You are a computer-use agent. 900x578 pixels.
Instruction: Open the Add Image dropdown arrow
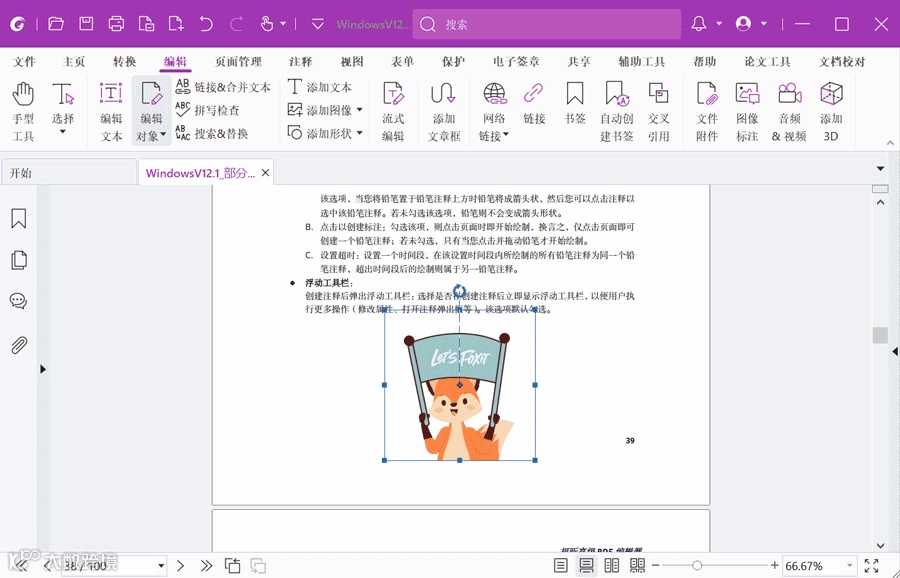click(x=360, y=110)
